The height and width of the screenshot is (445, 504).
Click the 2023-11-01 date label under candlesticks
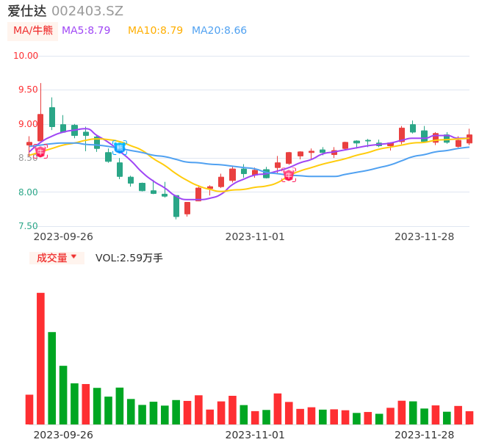click(255, 236)
